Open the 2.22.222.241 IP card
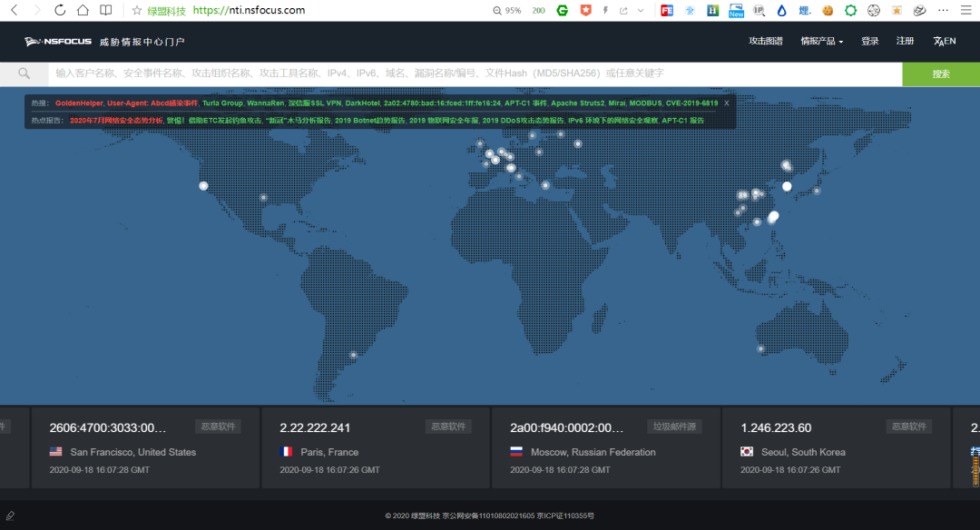Screen dimensions: 980x530 pyautogui.click(x=376, y=447)
